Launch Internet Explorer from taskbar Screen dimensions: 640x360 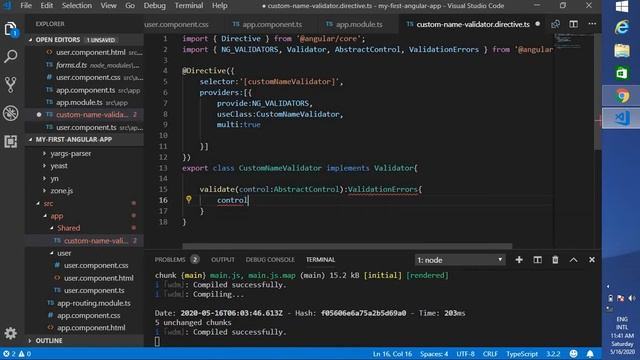point(622,28)
